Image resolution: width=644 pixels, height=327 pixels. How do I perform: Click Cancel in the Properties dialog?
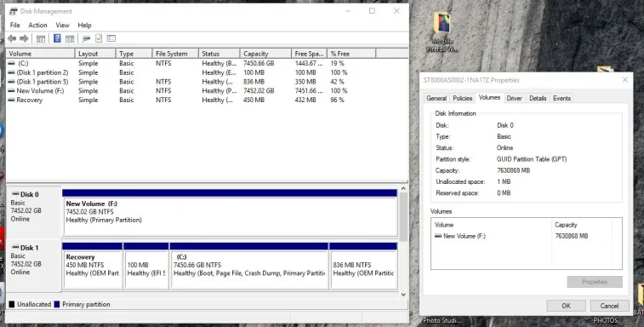point(609,306)
